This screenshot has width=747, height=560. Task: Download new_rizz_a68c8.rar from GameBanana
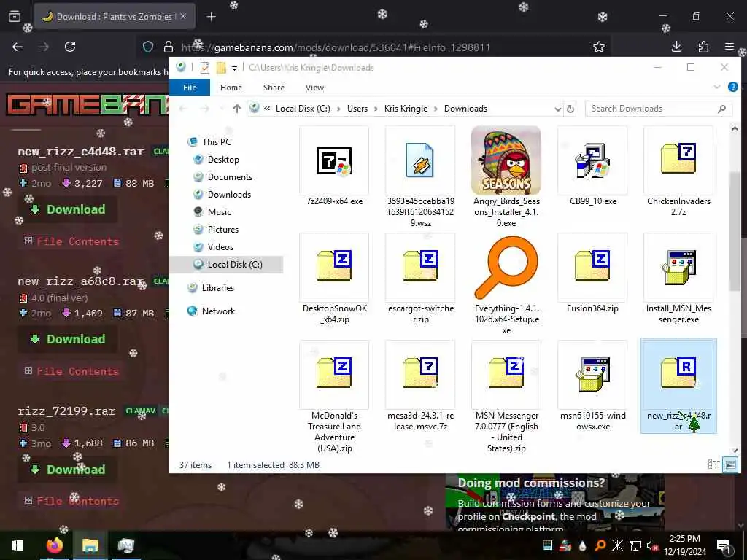pyautogui.click(x=68, y=339)
